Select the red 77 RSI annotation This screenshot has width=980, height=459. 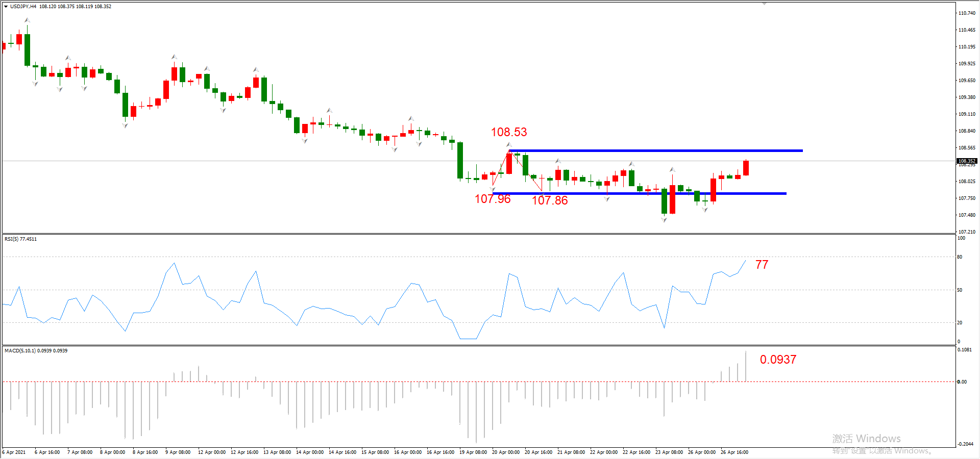click(x=762, y=265)
